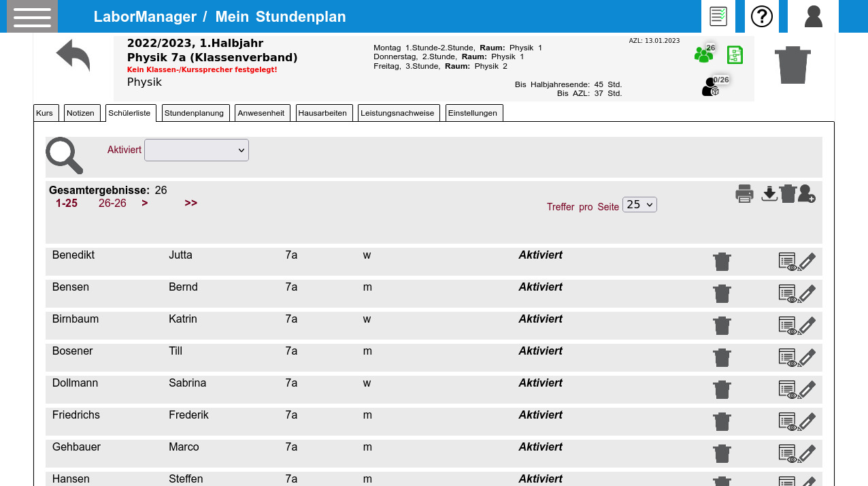Click the AZL: 13.01.2023 date text
The height and width of the screenshot is (486, 868).
(654, 41)
